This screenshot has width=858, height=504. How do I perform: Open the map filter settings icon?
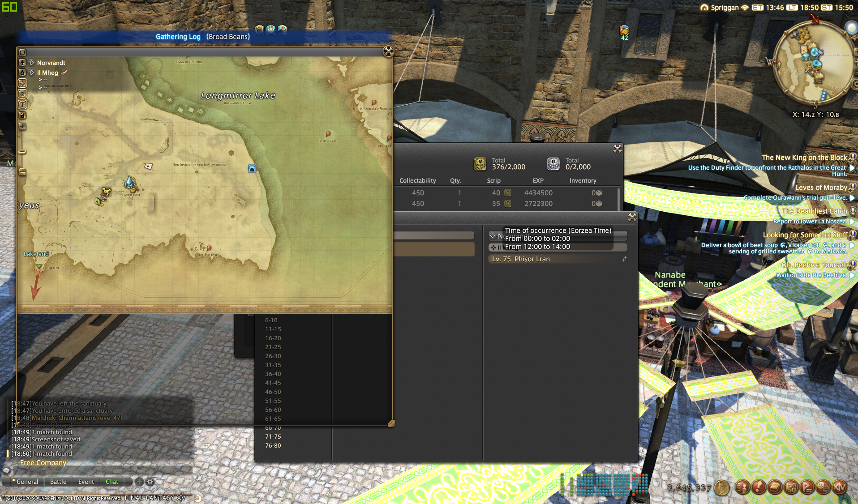tap(22, 83)
